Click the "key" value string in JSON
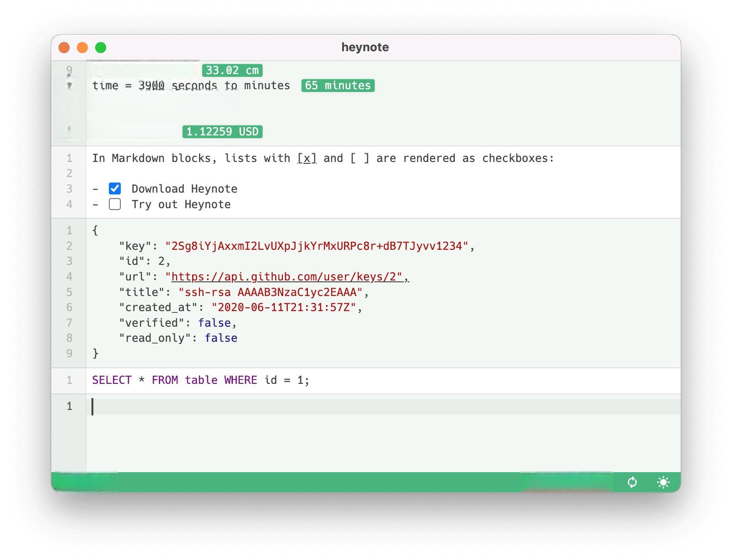Viewport: 732px width, 560px height. [317, 246]
